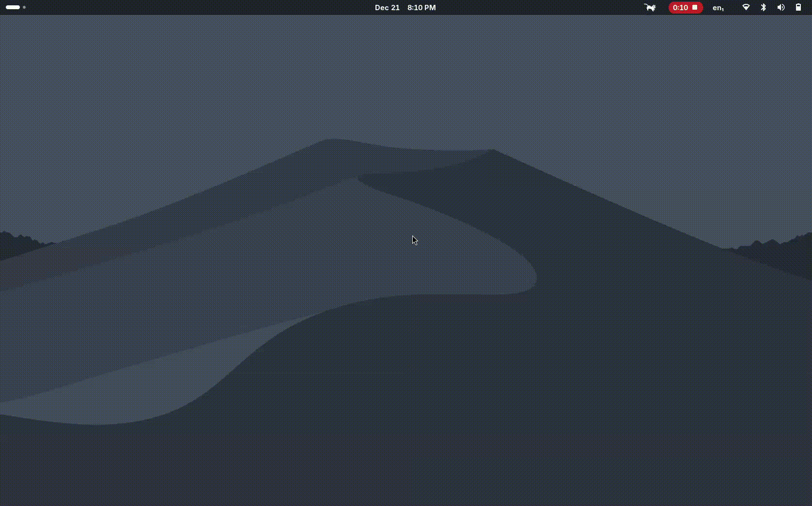Click empty top bar right of the clock

(533, 7)
